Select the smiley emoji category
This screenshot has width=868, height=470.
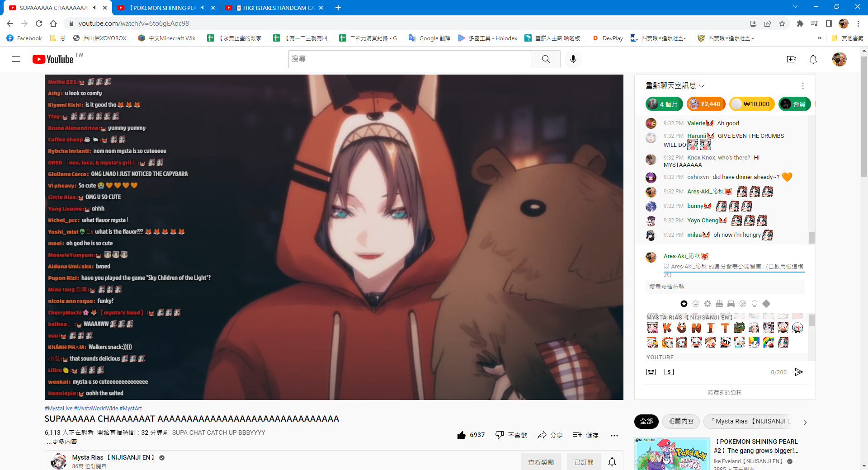pyautogui.click(x=696, y=304)
